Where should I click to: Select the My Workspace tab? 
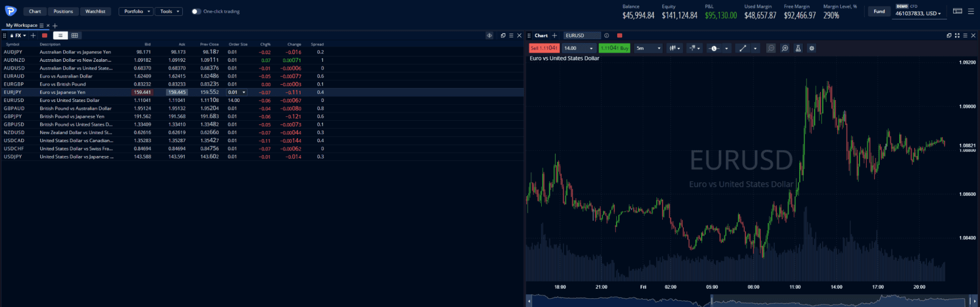(22, 25)
